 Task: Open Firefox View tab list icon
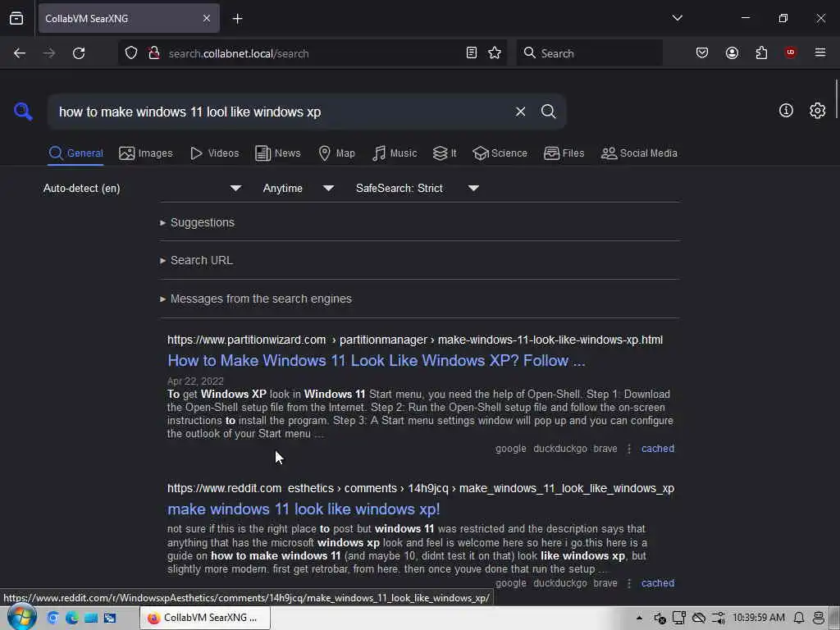(x=16, y=18)
